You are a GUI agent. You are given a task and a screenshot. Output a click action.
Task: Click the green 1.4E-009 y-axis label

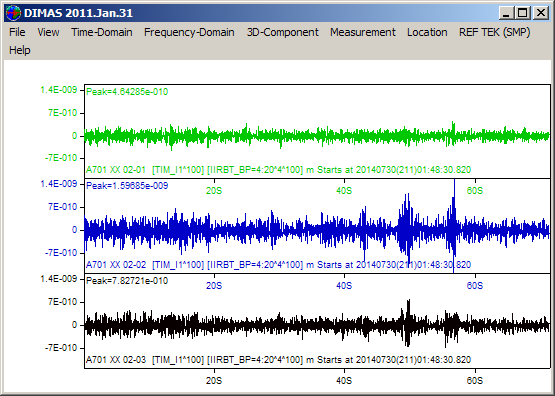[59, 90]
